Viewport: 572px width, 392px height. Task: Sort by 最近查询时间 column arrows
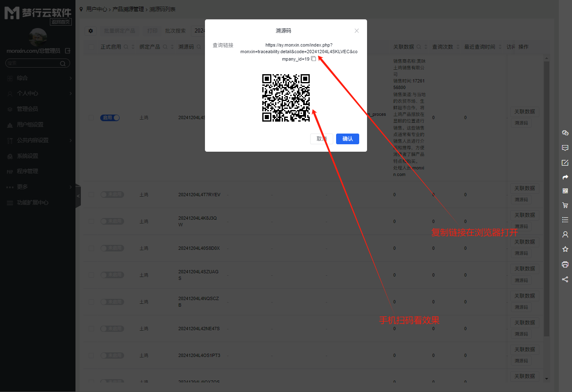(x=500, y=47)
